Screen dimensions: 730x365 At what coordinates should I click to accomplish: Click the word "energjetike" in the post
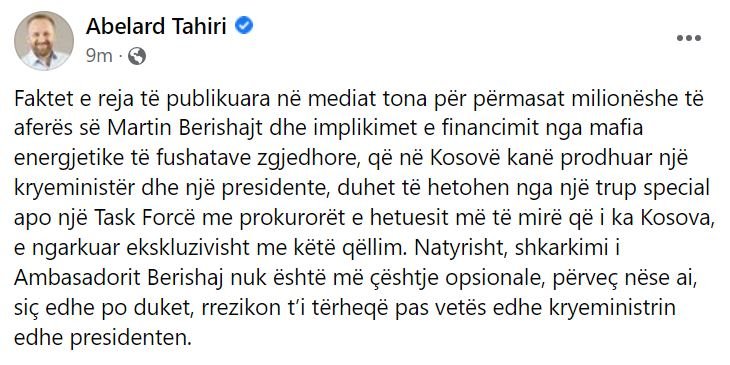pos(61,158)
